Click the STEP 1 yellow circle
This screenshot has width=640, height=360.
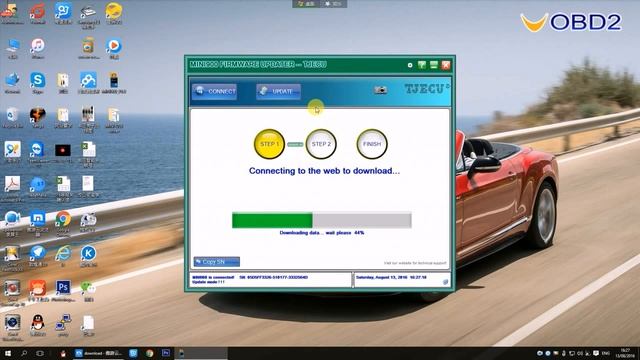pos(269,144)
